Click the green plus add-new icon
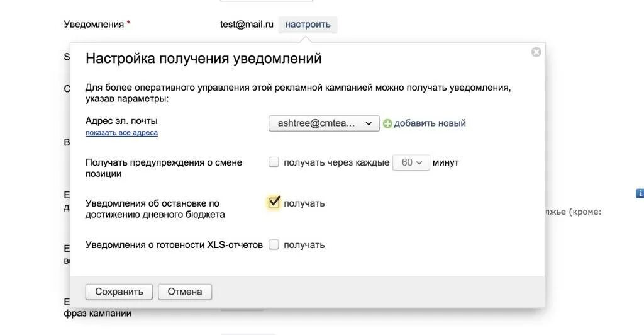This screenshot has height=335, width=644. coord(387,123)
